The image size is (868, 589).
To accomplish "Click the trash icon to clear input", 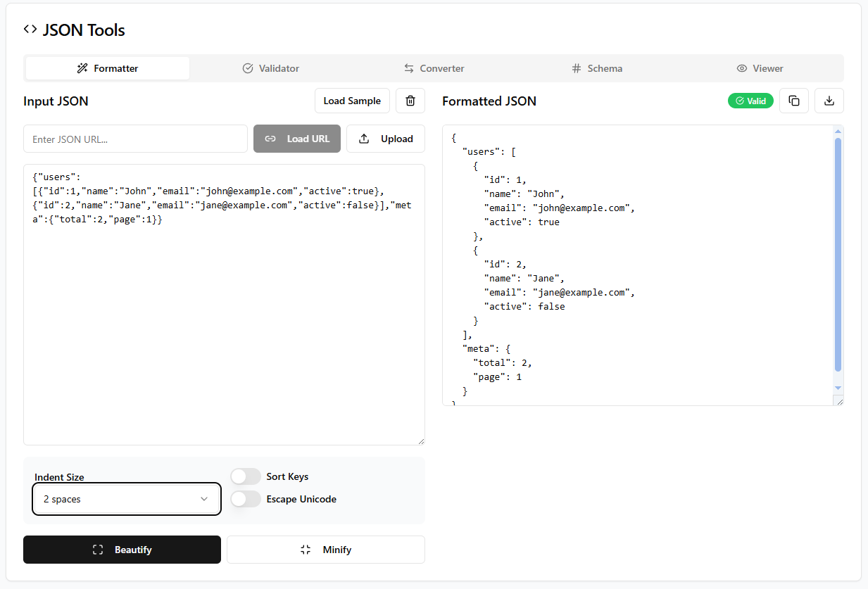I will click(x=410, y=101).
